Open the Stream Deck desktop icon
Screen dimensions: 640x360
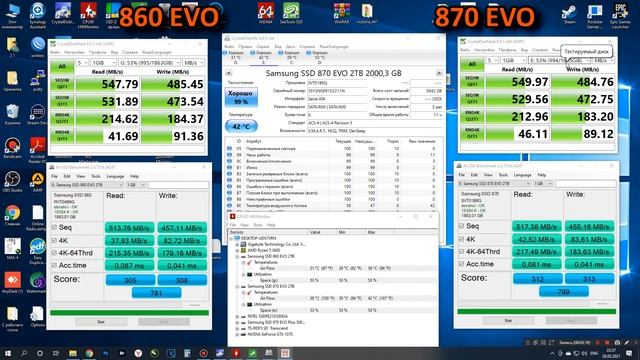(37, 114)
